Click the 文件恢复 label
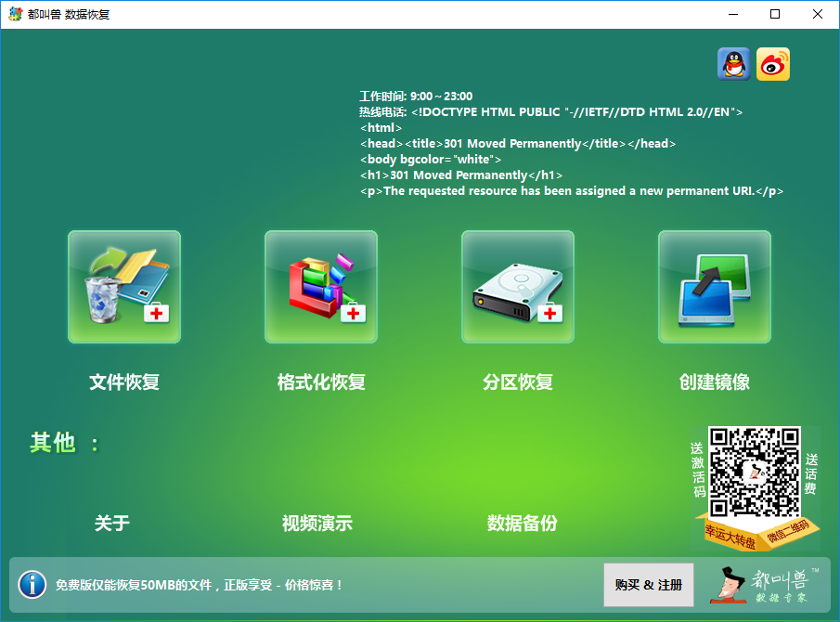This screenshot has width=840, height=622. (124, 382)
